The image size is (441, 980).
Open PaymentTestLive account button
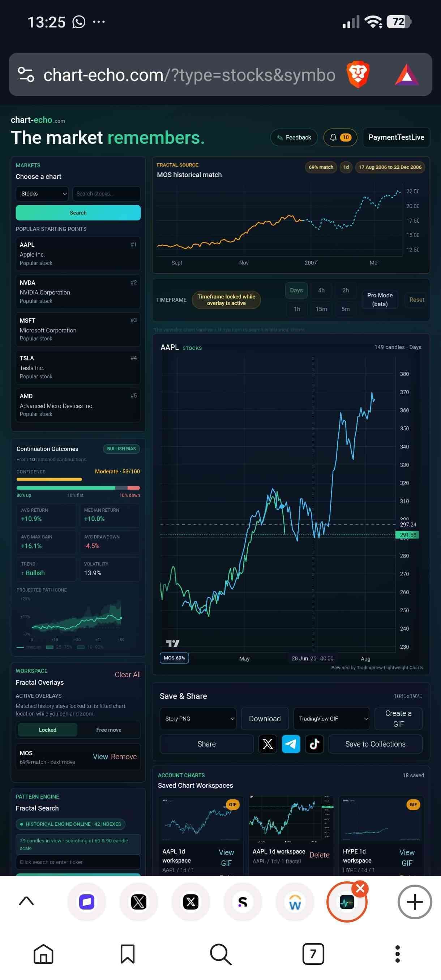click(x=396, y=137)
